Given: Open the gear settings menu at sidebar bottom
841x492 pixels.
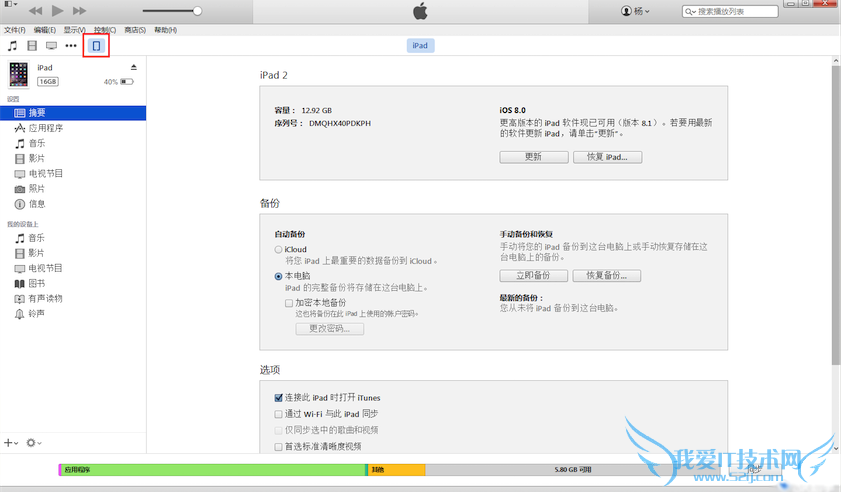Looking at the screenshot, I should [33, 443].
